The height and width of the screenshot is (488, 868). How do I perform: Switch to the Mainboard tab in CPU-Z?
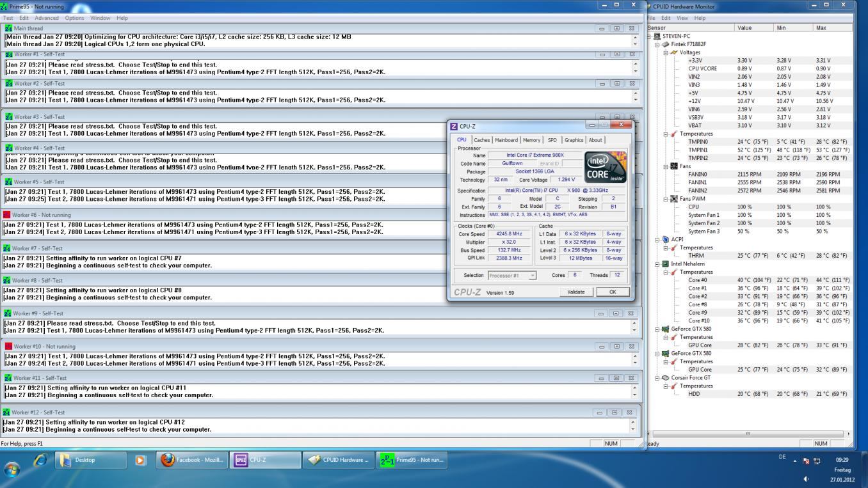pos(506,140)
